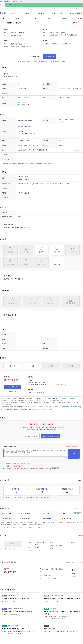Open the 채용정보 menu
Image resolution: width=83 pixels, height=644 pixels.
(14, 13)
